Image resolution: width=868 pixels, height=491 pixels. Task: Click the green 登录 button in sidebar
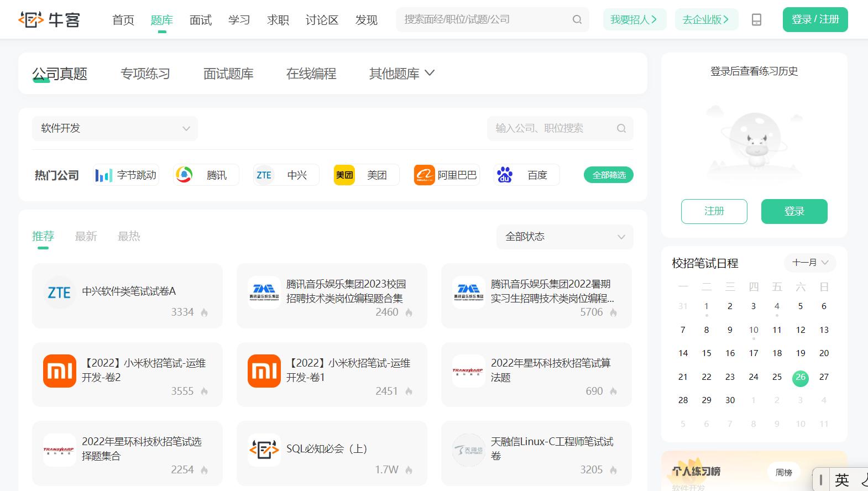[x=794, y=211]
